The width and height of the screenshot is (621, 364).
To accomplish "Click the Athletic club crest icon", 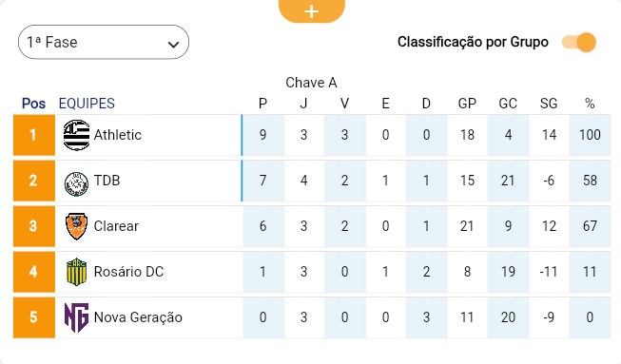I will [x=76, y=135].
